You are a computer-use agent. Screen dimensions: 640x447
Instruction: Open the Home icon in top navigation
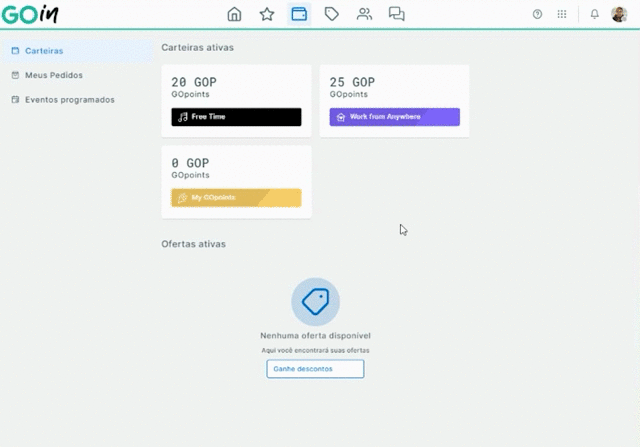click(234, 14)
